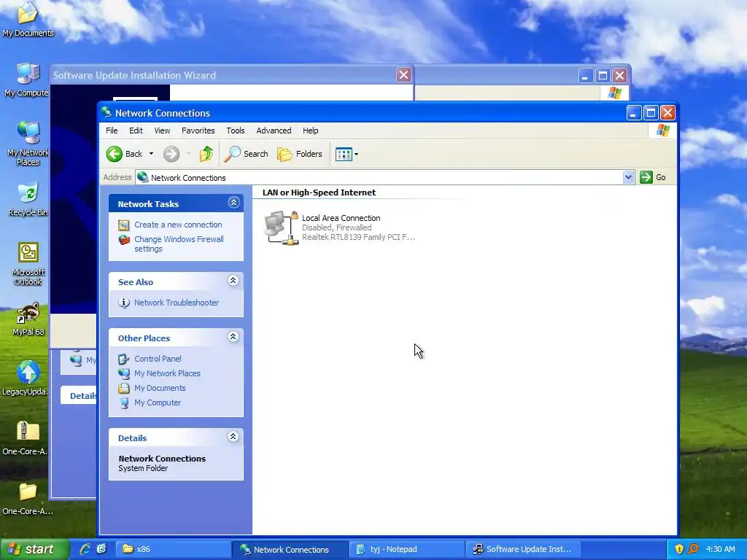Collapse the See Also panel

pyautogui.click(x=233, y=281)
